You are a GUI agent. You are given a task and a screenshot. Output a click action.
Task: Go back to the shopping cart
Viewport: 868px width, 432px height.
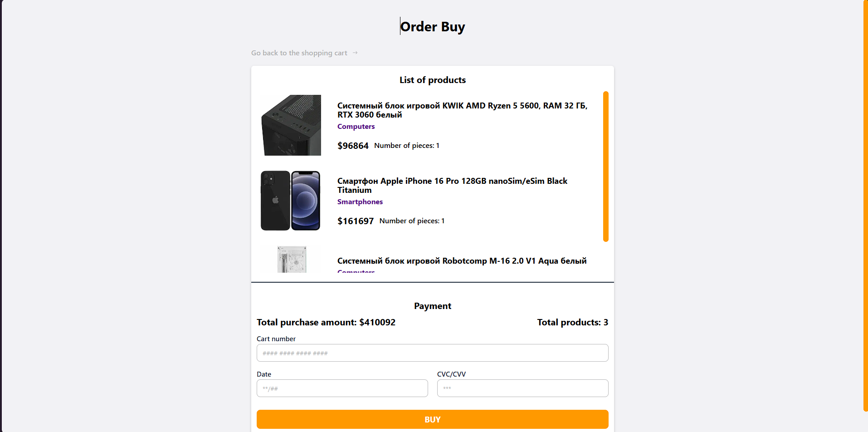(299, 53)
